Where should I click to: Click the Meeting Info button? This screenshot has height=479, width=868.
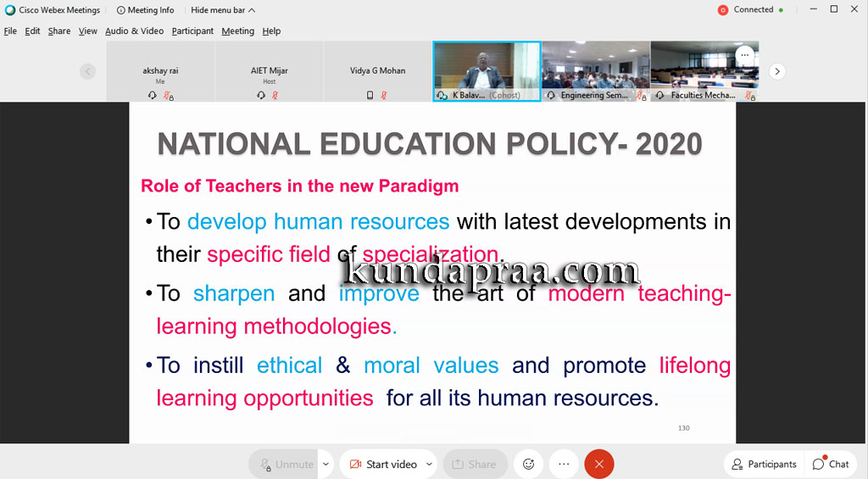[145, 10]
